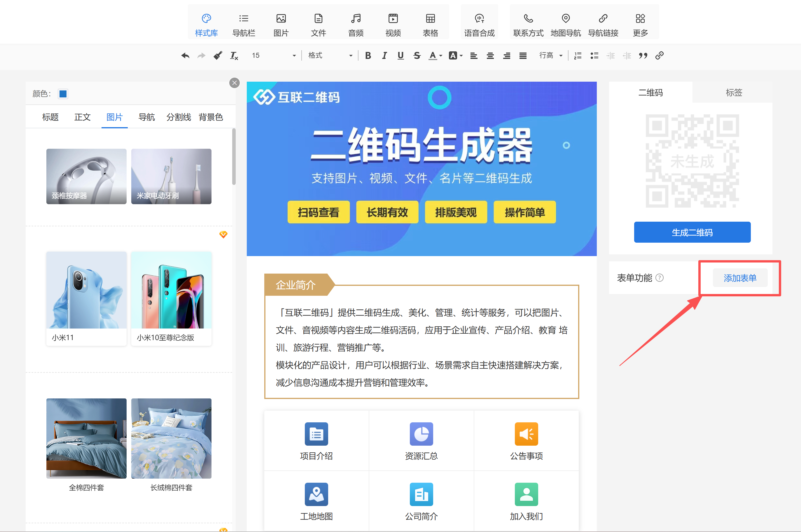Click the undo arrow icon
801x532 pixels.
point(185,56)
